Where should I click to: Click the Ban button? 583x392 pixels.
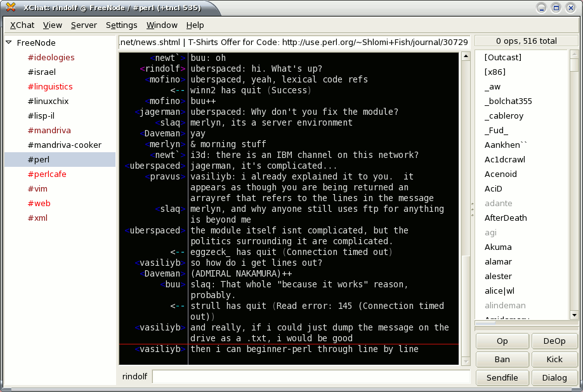tap(502, 359)
